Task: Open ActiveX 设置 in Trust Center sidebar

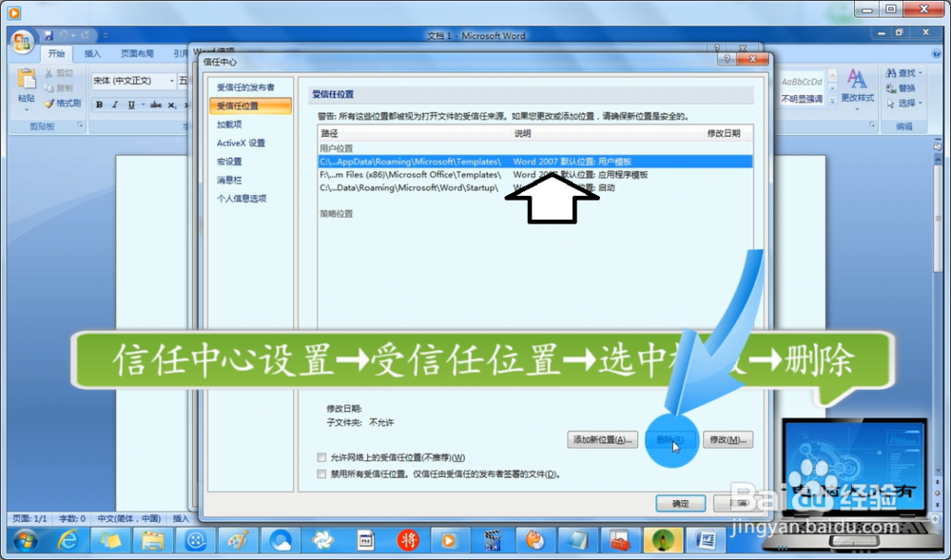Action: click(241, 143)
